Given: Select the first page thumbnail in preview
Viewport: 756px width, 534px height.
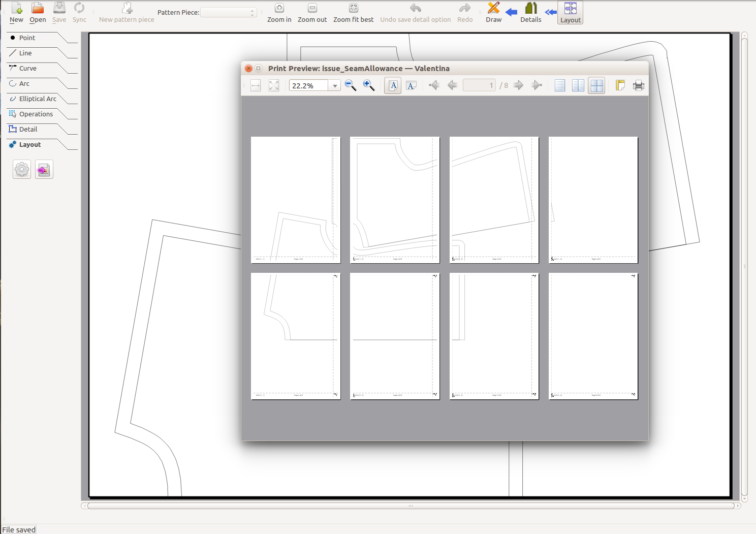Looking at the screenshot, I should 296,200.
